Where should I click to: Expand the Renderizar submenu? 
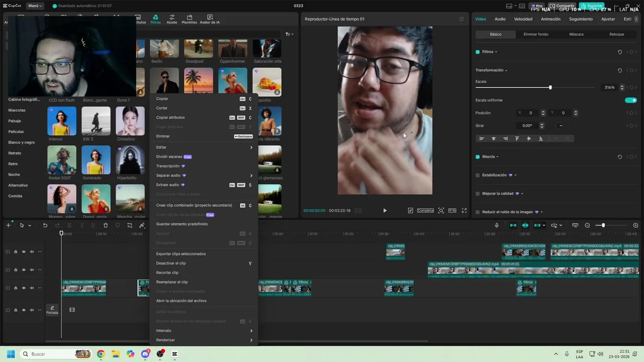click(x=204, y=340)
